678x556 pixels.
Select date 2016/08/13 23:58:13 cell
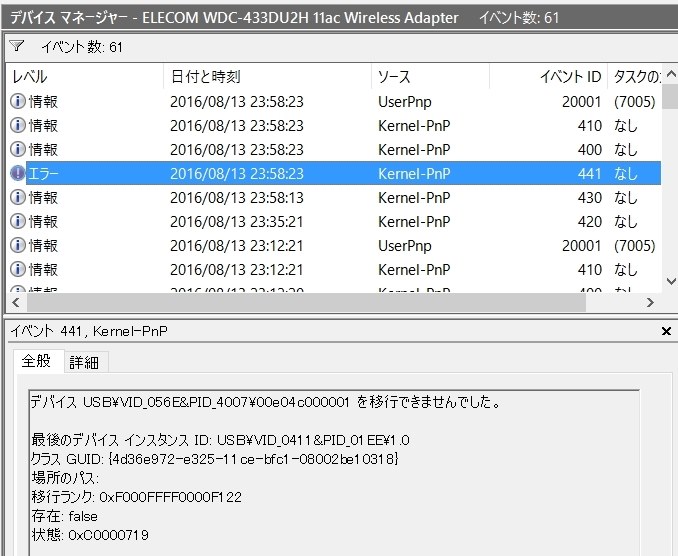(237, 198)
